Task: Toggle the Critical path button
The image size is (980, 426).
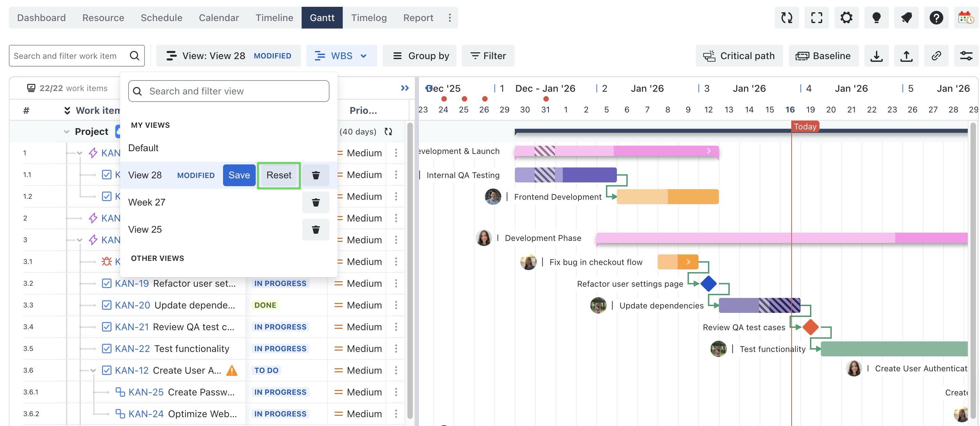Action: 739,56
